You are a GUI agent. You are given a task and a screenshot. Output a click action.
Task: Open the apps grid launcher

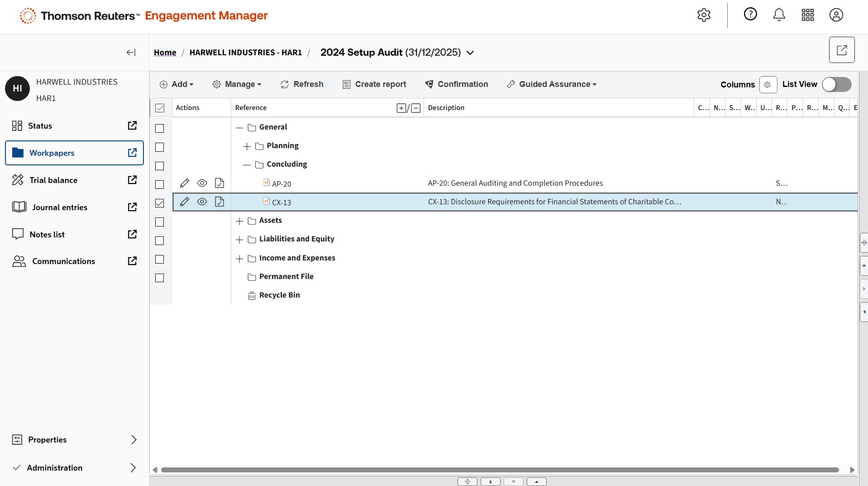coord(807,15)
